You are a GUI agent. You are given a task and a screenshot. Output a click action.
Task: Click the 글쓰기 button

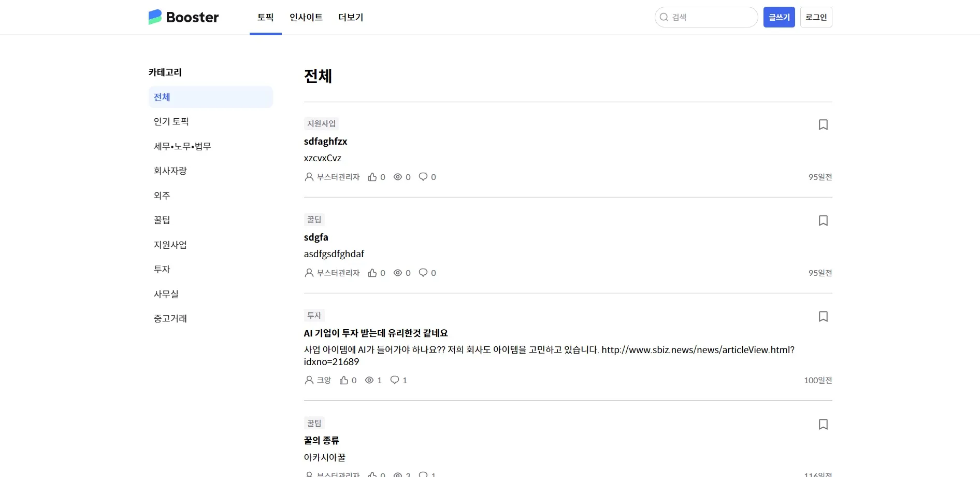click(779, 17)
